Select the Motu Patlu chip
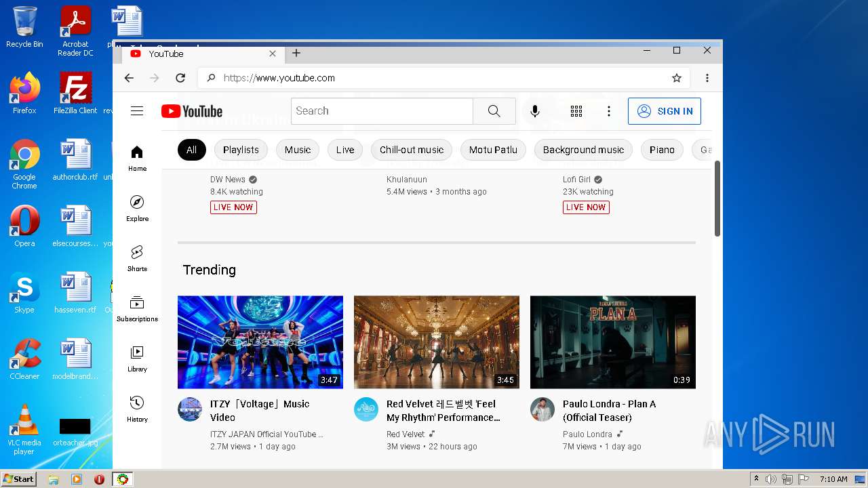 pyautogui.click(x=493, y=150)
